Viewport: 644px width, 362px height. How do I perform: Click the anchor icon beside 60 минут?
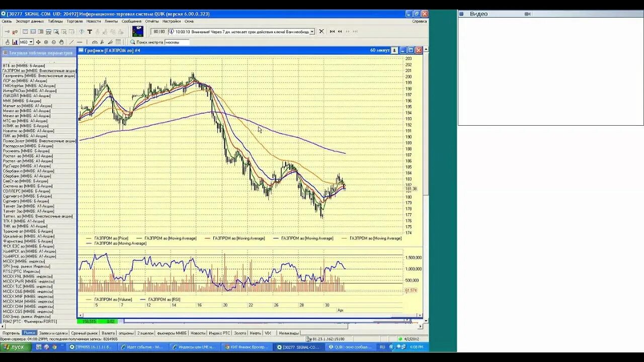point(394,50)
